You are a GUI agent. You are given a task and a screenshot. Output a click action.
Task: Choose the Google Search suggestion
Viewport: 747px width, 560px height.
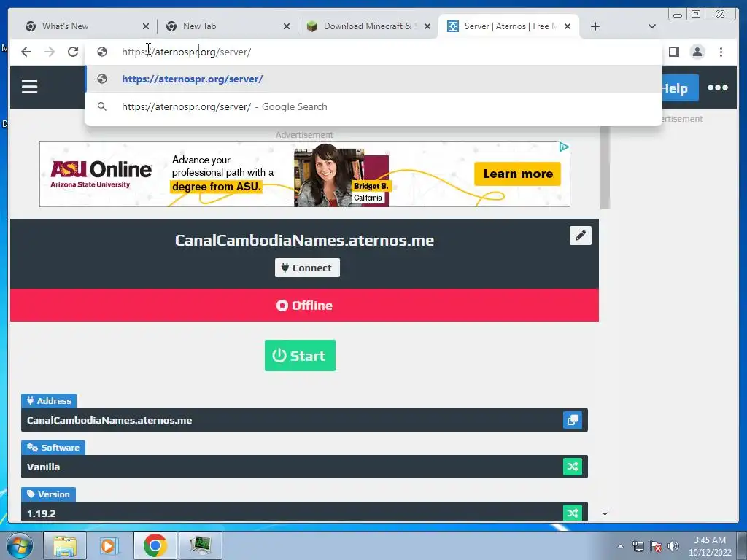[373, 106]
